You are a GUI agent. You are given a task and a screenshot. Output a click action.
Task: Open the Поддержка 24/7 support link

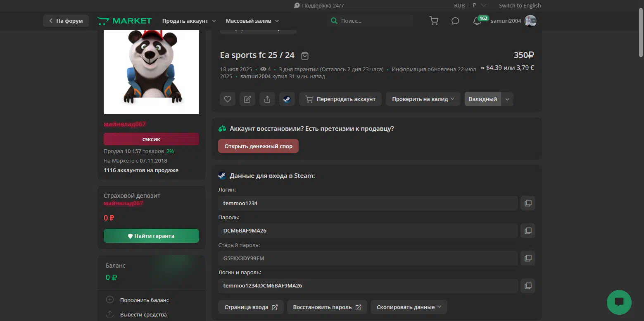point(319,5)
